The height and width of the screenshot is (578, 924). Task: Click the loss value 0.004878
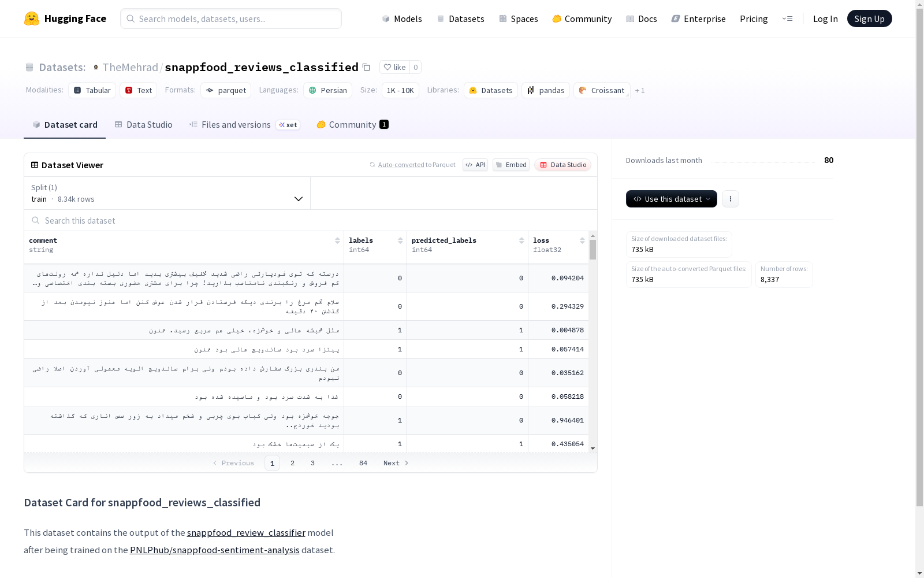point(567,330)
